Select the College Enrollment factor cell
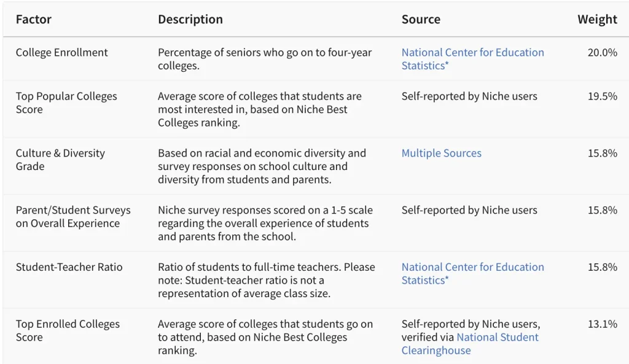 coord(61,53)
